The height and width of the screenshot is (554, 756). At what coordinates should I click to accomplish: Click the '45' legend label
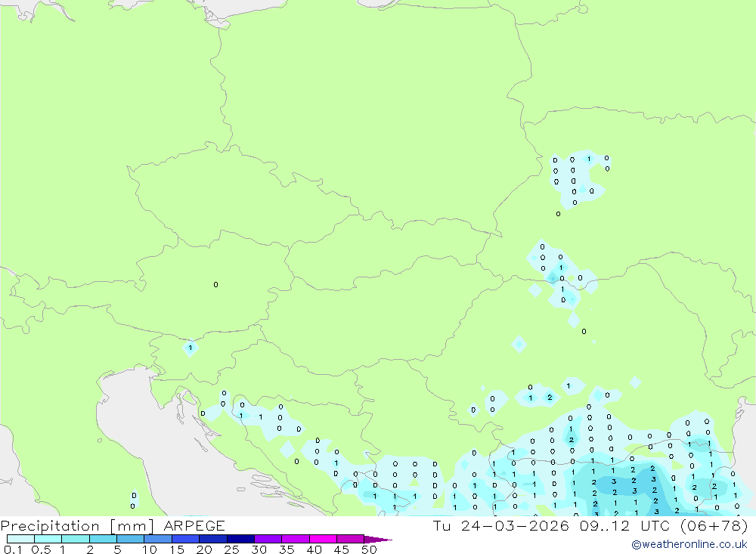click(342, 549)
